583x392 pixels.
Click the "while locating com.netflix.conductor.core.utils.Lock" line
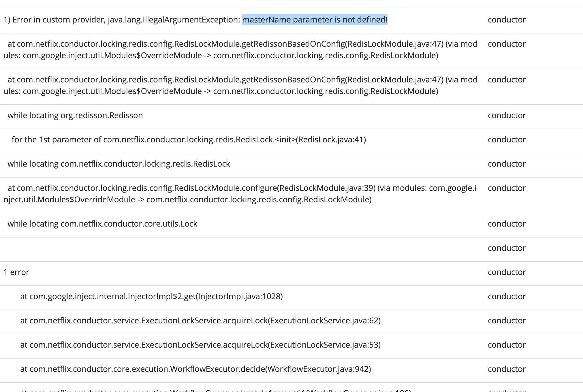(102, 223)
